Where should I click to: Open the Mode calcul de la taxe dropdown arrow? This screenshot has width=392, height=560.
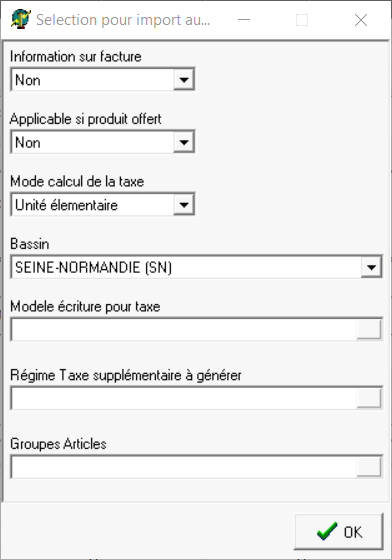184,205
